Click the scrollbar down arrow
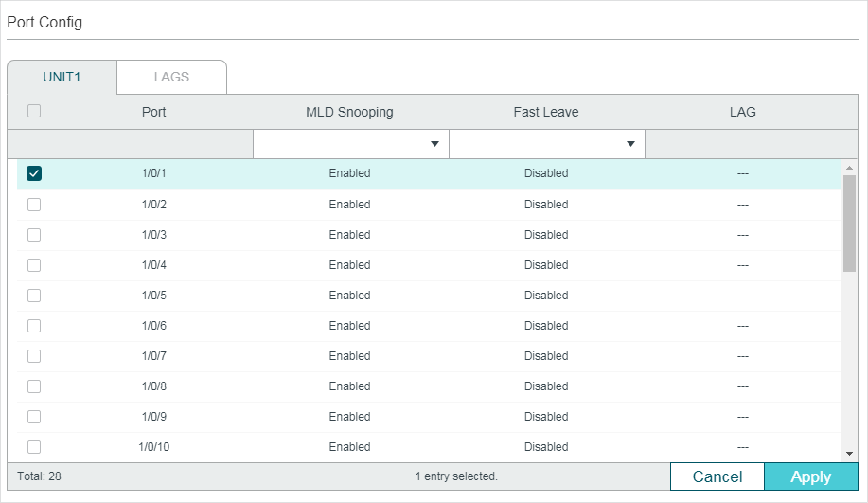Viewport: 868px width, 503px height. click(x=849, y=454)
